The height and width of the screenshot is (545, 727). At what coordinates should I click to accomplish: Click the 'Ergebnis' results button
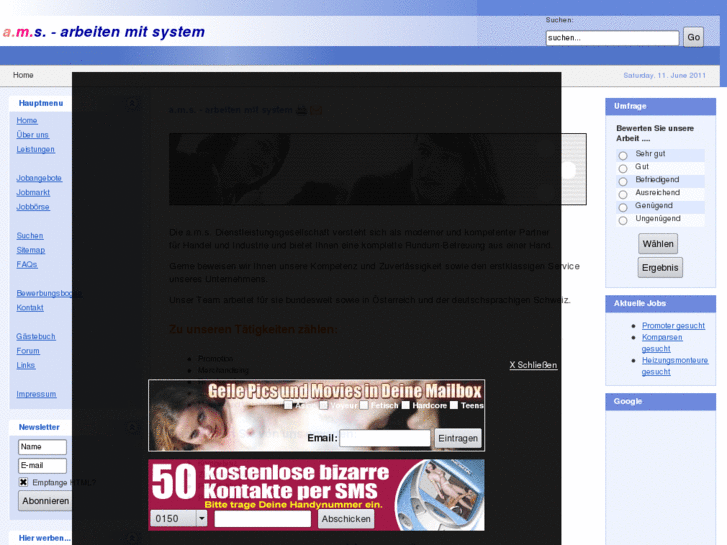tap(660, 268)
